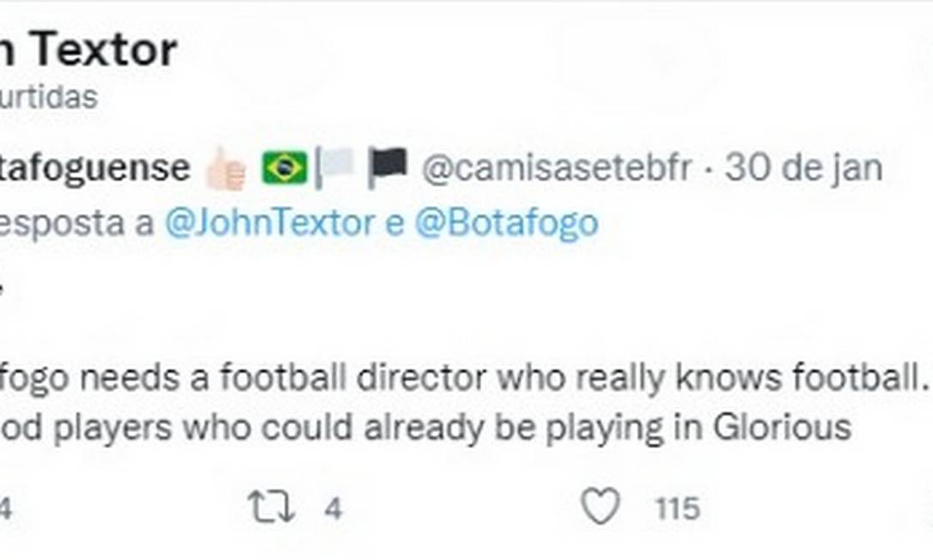933x560 pixels.
Task: Open the tweet's 30 de jan timestamp
Action: 803,168
